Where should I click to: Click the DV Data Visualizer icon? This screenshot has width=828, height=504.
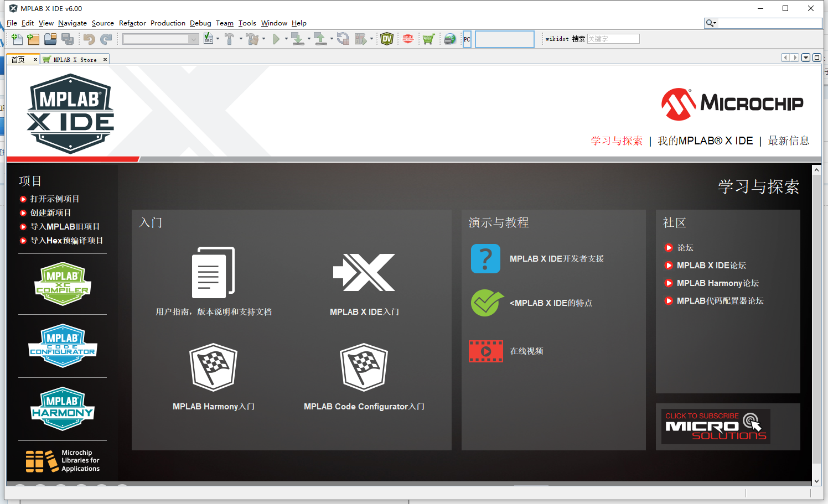tap(387, 39)
